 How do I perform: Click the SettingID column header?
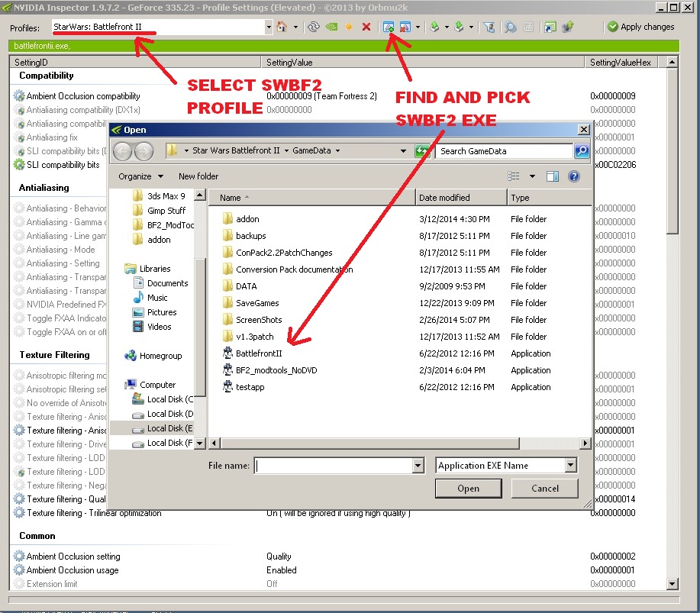pos(135,63)
